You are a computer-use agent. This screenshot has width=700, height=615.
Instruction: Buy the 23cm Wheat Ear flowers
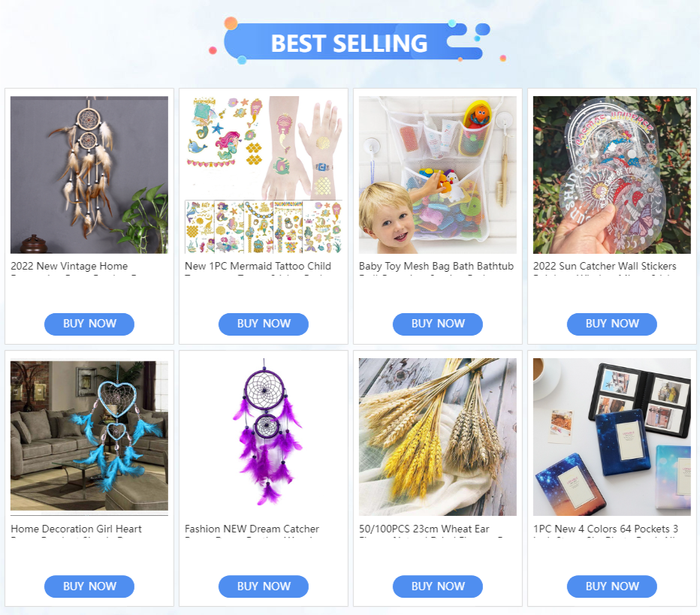(x=437, y=586)
